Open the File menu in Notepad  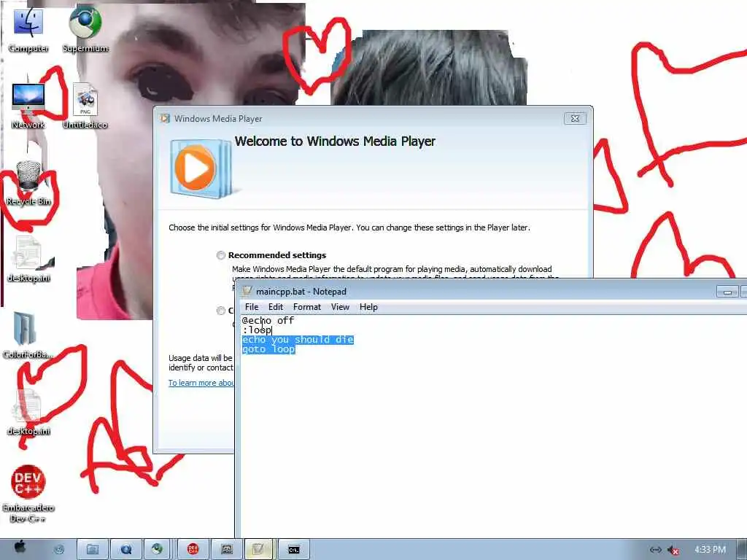252,307
